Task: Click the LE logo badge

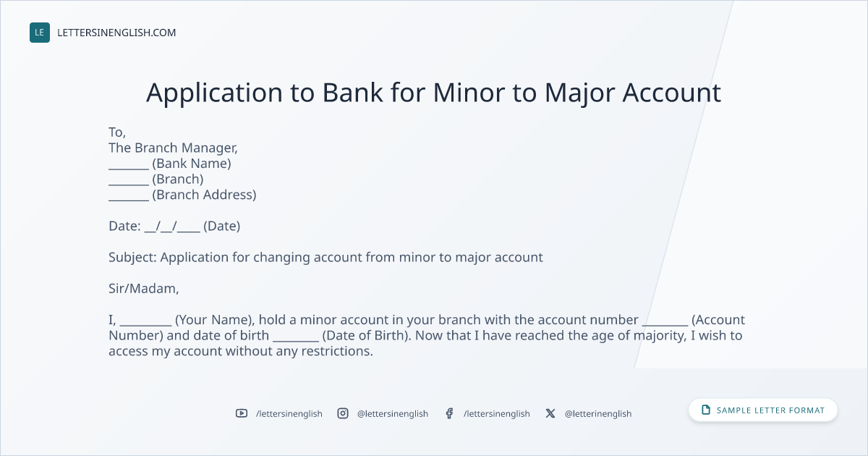Action: coord(40,33)
